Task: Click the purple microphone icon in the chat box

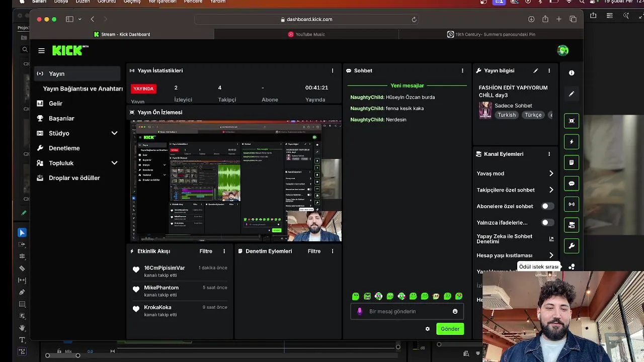Action: coord(359,311)
